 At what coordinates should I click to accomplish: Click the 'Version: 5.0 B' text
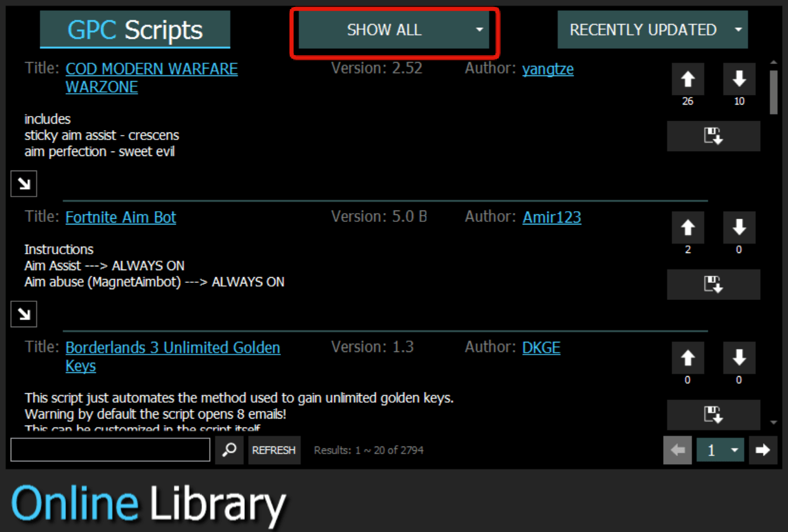379,217
